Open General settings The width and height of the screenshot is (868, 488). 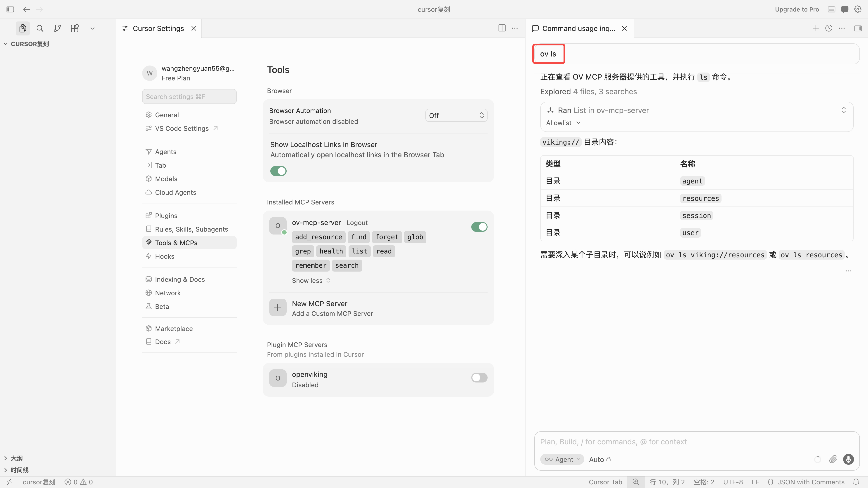[x=189, y=115]
